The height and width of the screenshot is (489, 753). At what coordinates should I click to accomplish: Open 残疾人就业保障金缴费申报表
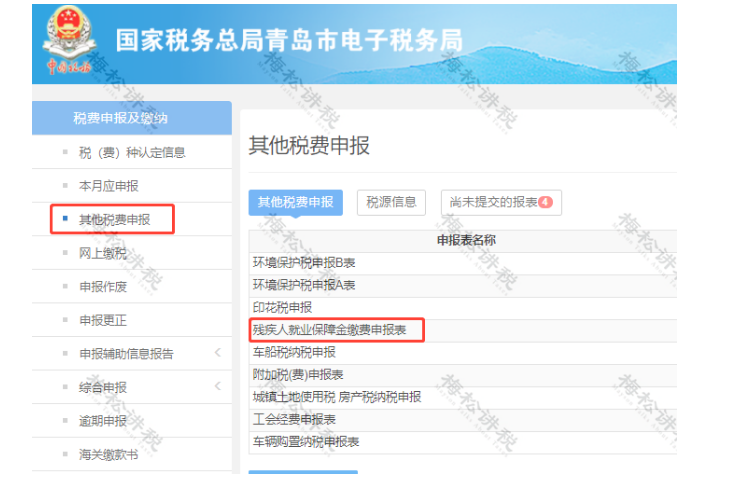click(x=329, y=330)
